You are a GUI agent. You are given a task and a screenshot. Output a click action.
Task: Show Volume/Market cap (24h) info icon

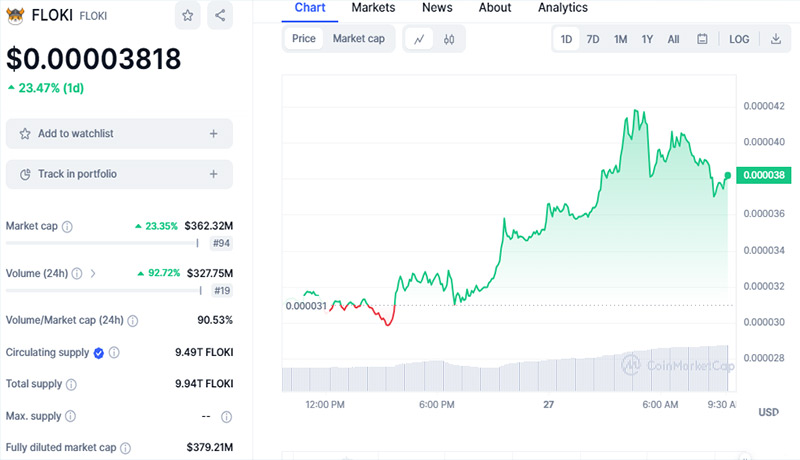pyautogui.click(x=133, y=321)
